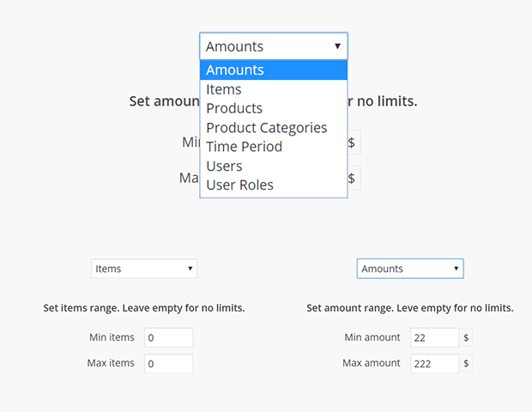
Task: Open the small Amounts dropdown above amount 22
Action: pos(410,269)
